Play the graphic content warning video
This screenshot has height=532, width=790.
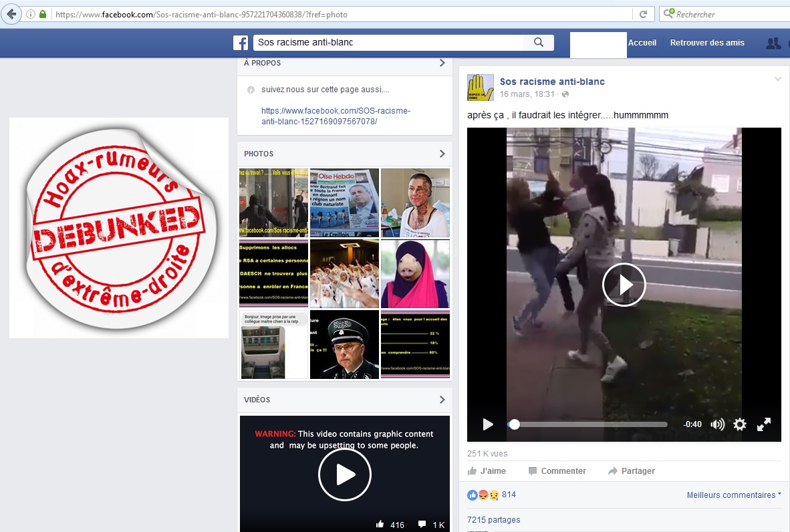345,474
